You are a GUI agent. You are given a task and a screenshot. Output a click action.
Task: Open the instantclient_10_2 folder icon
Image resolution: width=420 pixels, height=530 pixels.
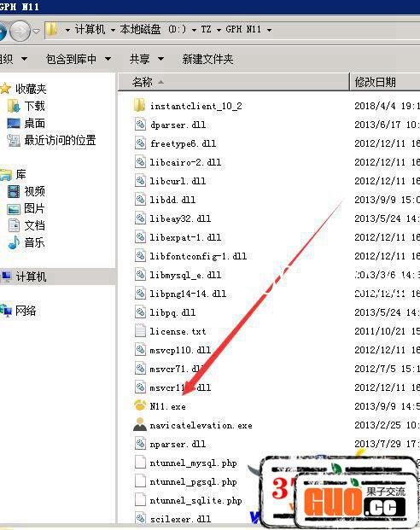[140, 106]
